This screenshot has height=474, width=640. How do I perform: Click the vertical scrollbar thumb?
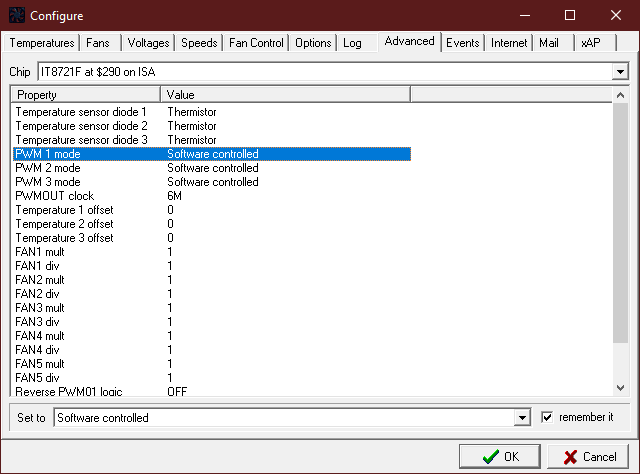[620, 223]
